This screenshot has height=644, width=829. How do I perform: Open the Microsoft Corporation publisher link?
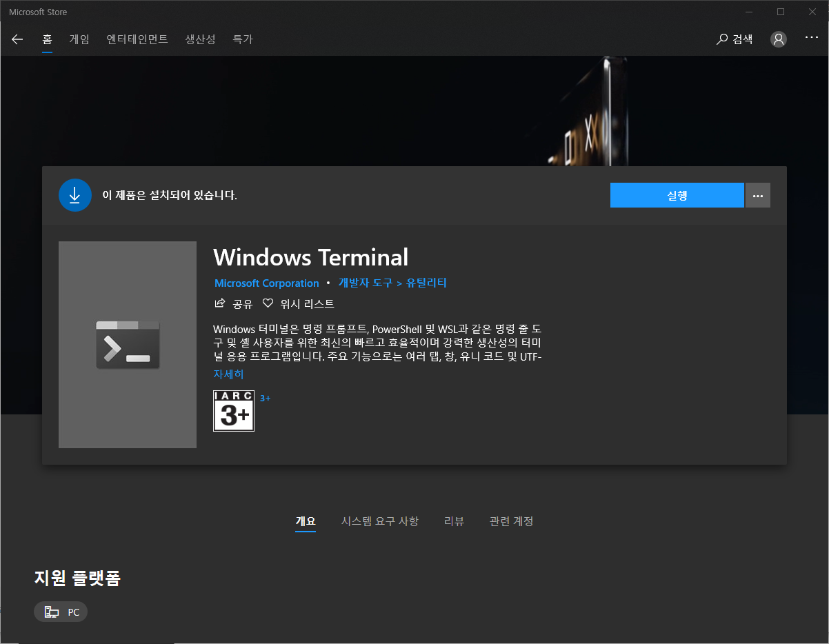(x=267, y=283)
